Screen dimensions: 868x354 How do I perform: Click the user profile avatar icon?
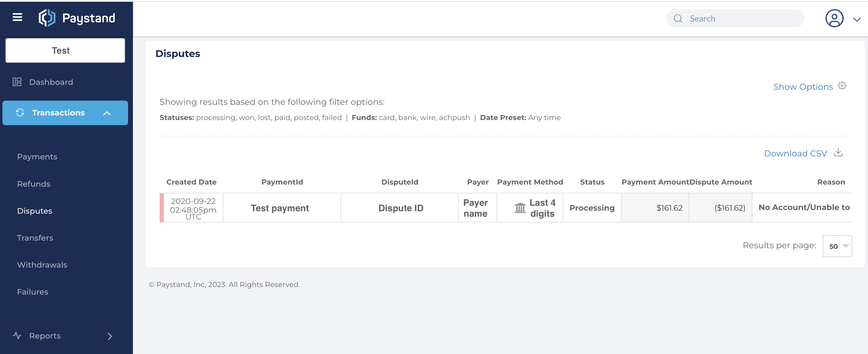pyautogui.click(x=834, y=18)
